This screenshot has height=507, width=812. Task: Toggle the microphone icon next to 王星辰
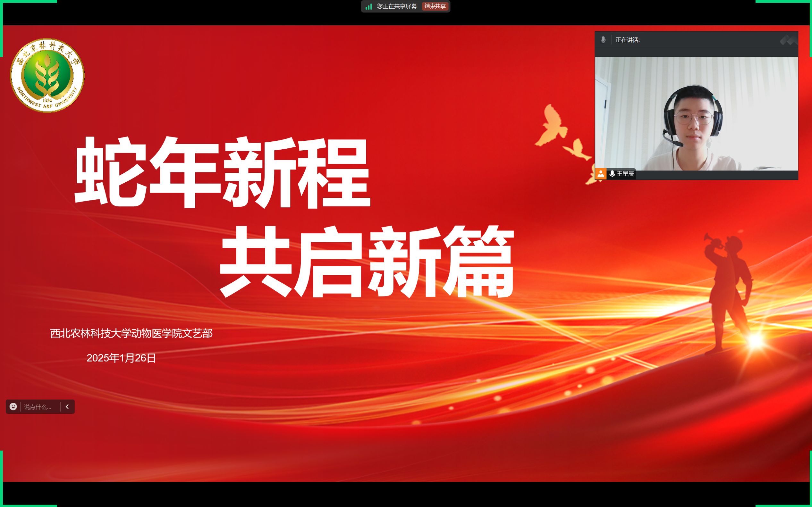click(612, 174)
